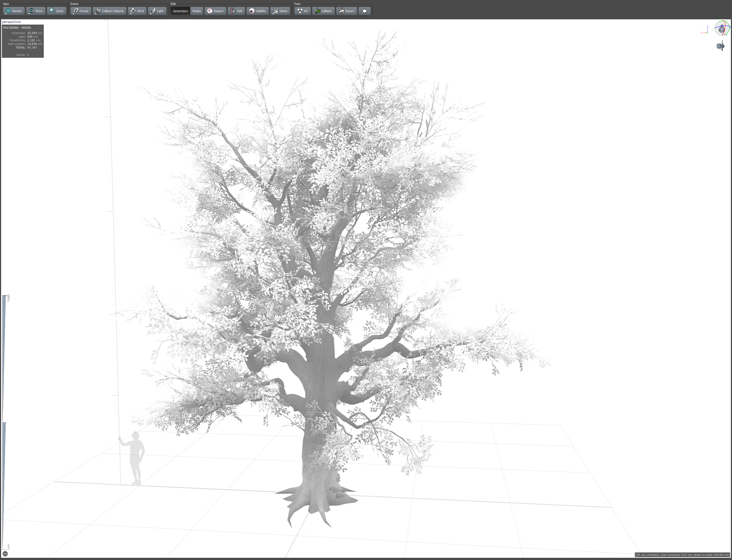Click the Light toolbar button

coord(157,11)
